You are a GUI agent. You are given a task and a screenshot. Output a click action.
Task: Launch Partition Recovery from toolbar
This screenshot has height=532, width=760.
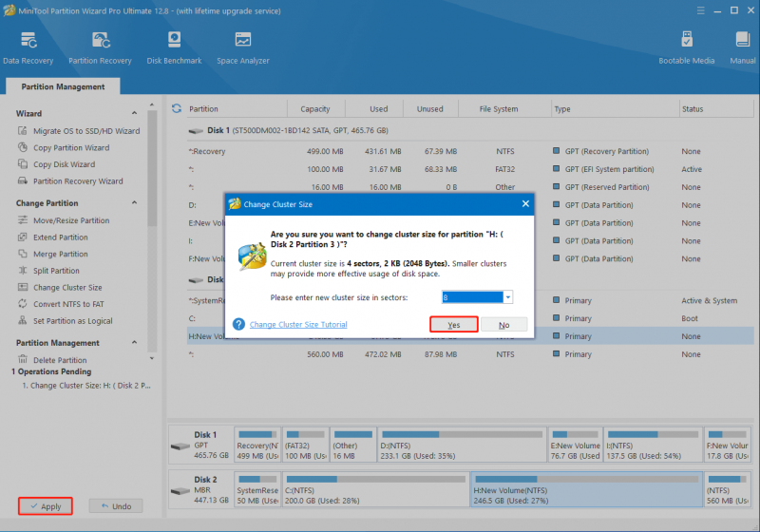coord(100,47)
